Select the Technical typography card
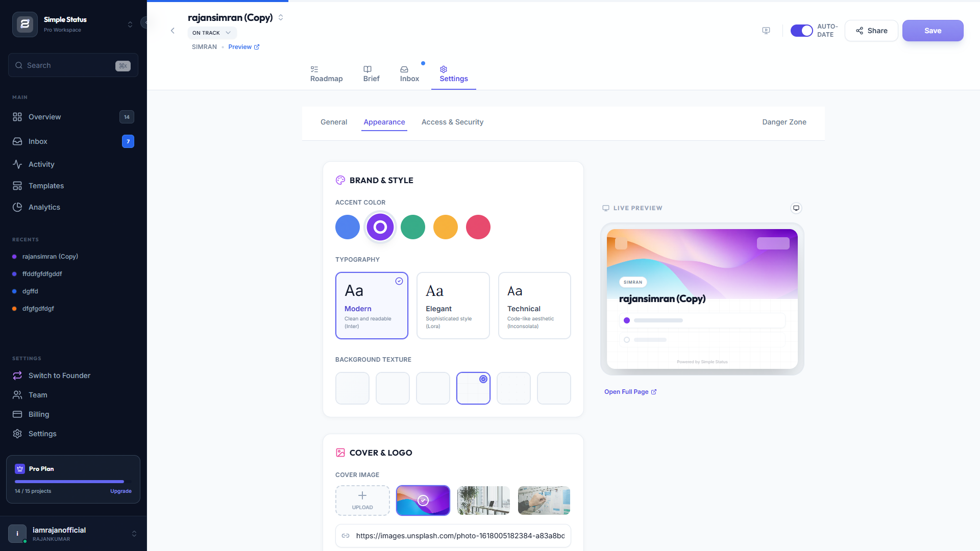This screenshot has width=980, height=551. [534, 305]
